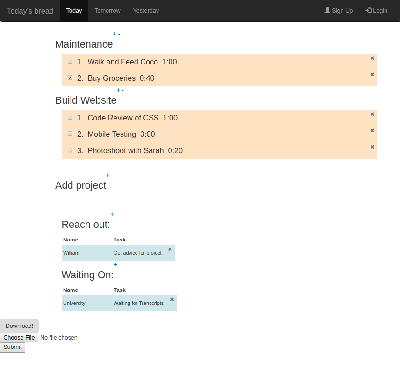The width and height of the screenshot is (400, 368).
Task: Switch to the Tomorrow tab
Action: (107, 11)
